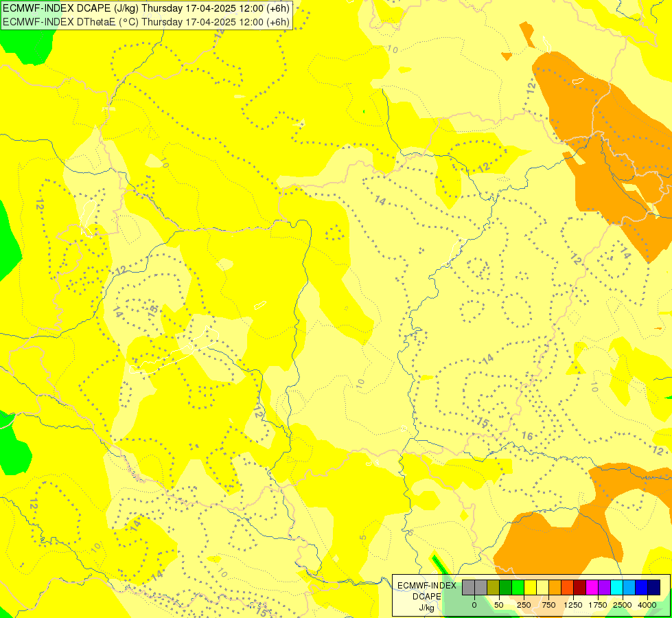Select the legend value 750
This screenshot has width=672, height=618.
click(x=548, y=605)
